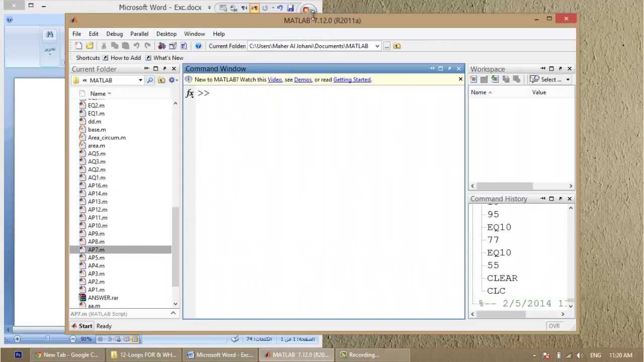Click the fx function browser icon

190,93
